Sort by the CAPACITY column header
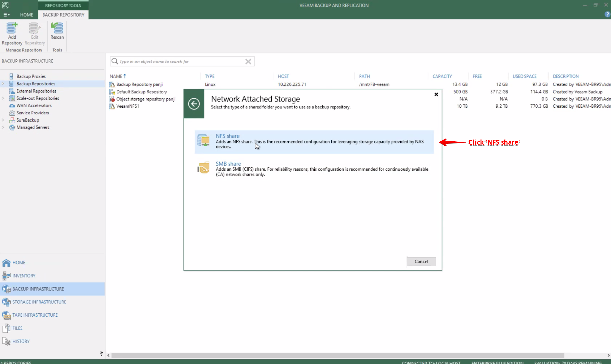611x364 pixels. click(x=442, y=76)
